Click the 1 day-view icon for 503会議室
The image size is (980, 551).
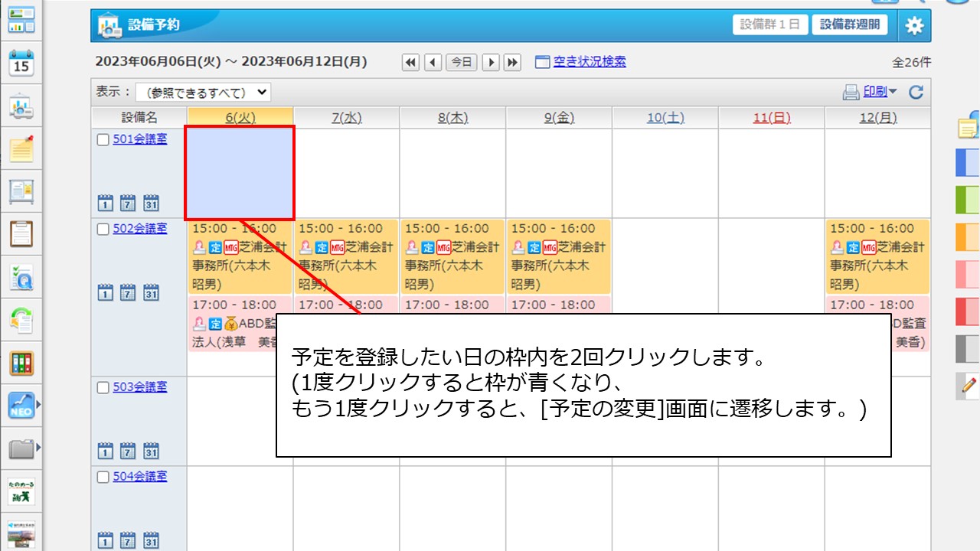[106, 452]
